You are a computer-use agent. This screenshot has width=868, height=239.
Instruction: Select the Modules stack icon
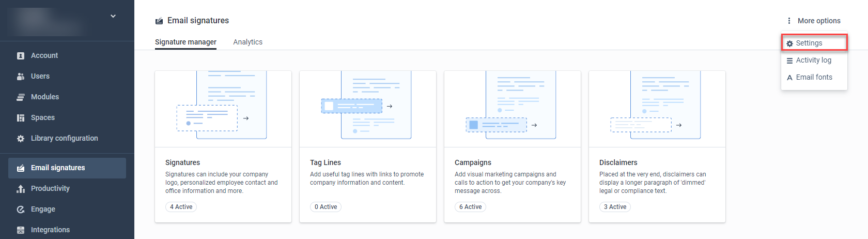click(x=21, y=97)
